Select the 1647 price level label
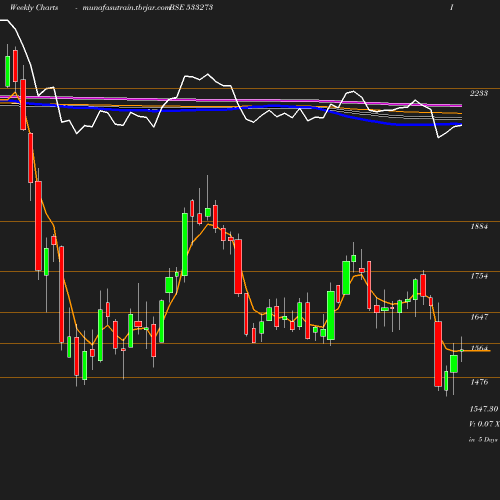 click(x=479, y=317)
